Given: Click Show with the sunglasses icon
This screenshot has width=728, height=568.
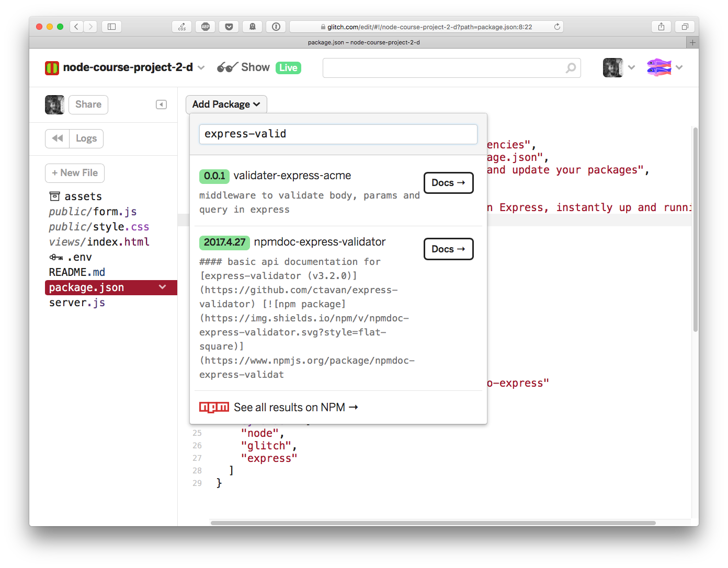Looking at the screenshot, I should point(244,67).
